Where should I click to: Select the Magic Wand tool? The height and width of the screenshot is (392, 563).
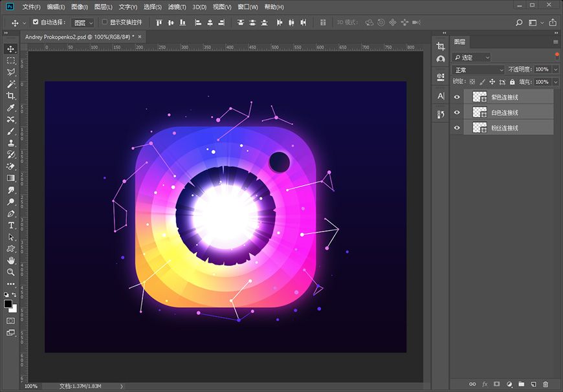pyautogui.click(x=11, y=84)
